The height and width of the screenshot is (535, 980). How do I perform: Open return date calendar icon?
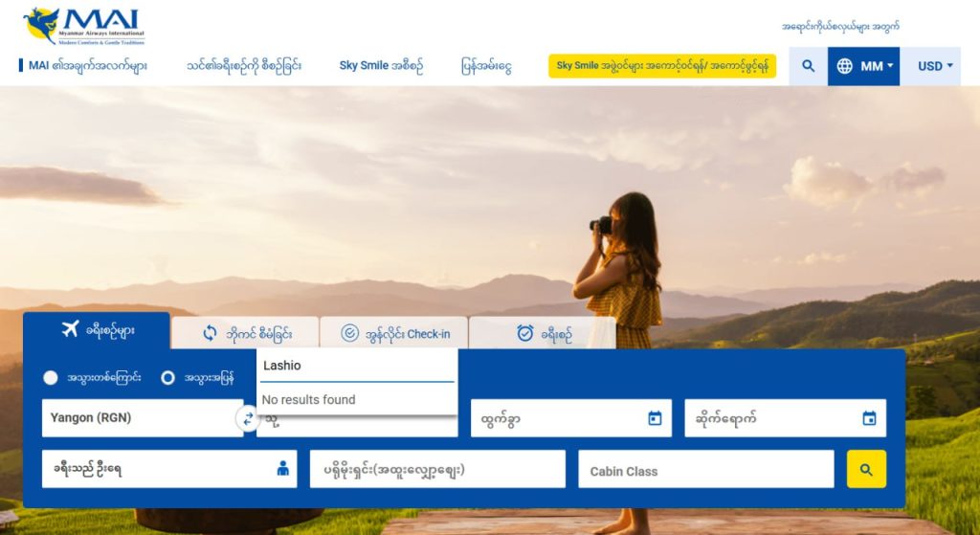(869, 418)
